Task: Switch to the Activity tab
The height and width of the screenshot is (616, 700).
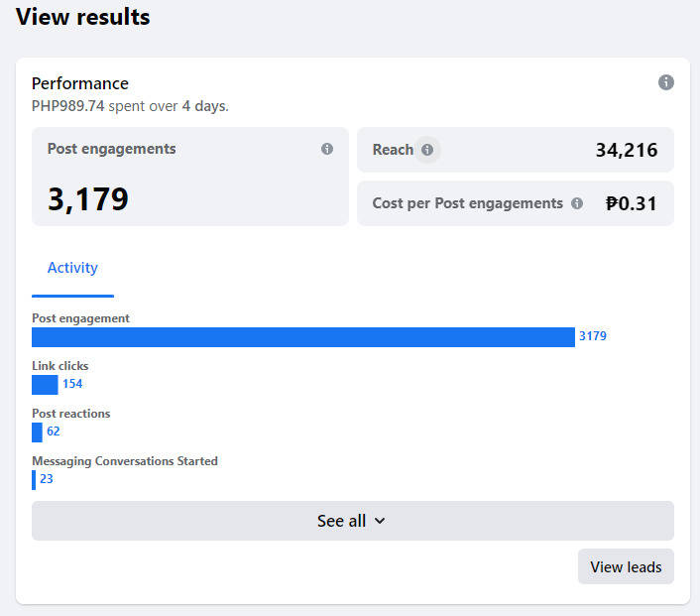Action: tap(72, 268)
